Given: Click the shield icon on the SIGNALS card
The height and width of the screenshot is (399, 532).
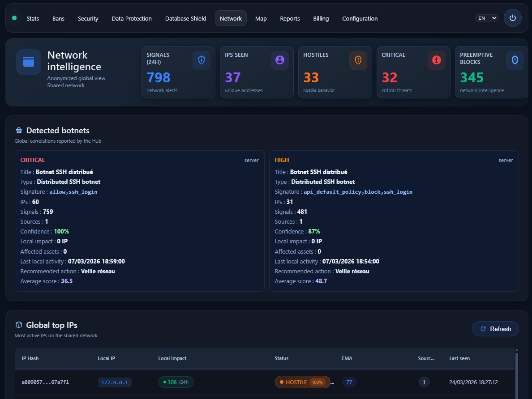Looking at the screenshot, I should point(202,60).
